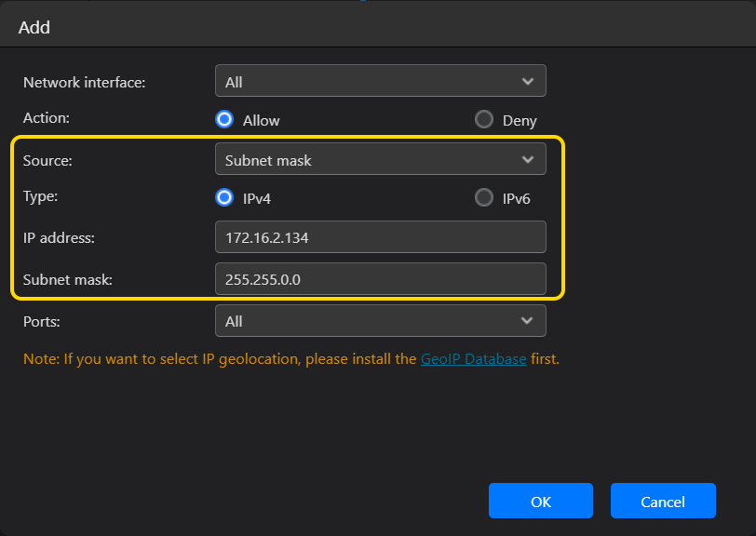The image size is (756, 536).
Task: Click the chevron arrow in Network interface field
Action: [x=528, y=82]
